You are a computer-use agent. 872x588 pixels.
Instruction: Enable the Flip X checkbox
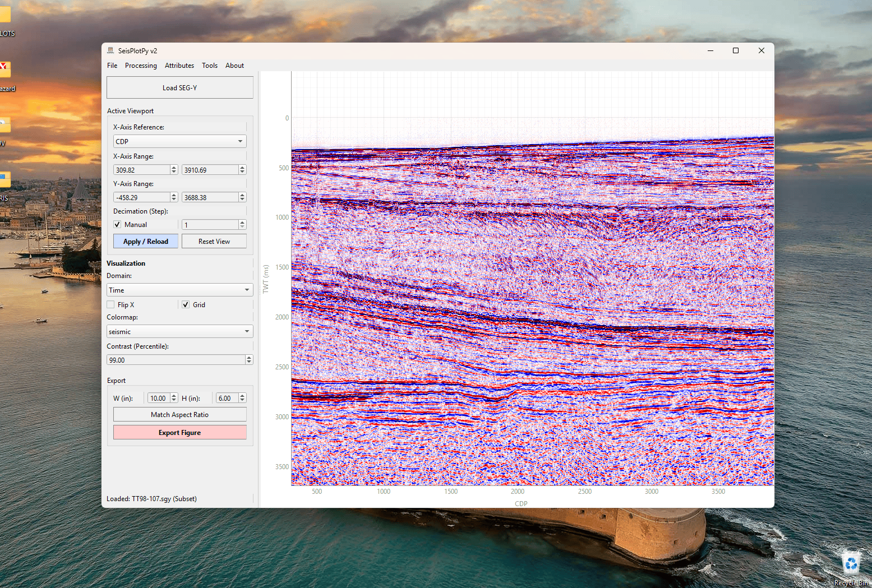pos(110,304)
